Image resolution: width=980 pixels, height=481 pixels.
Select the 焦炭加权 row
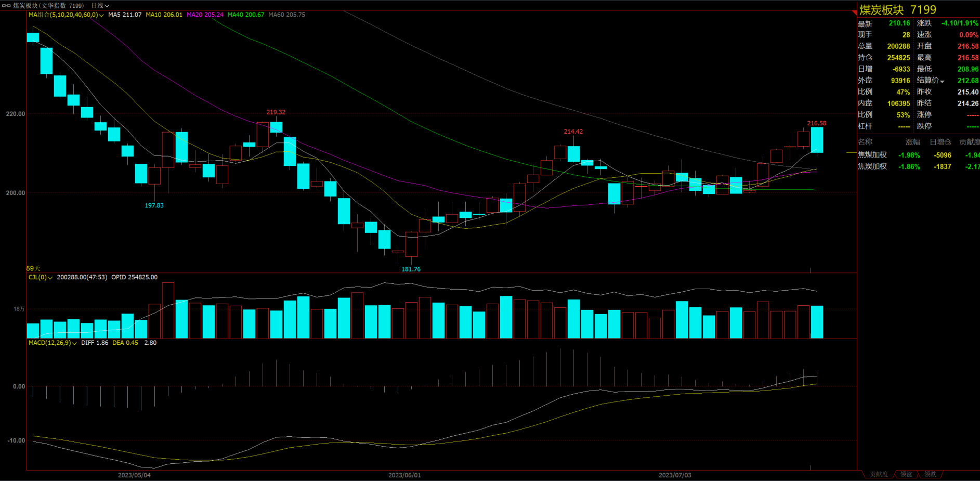[x=919, y=166]
